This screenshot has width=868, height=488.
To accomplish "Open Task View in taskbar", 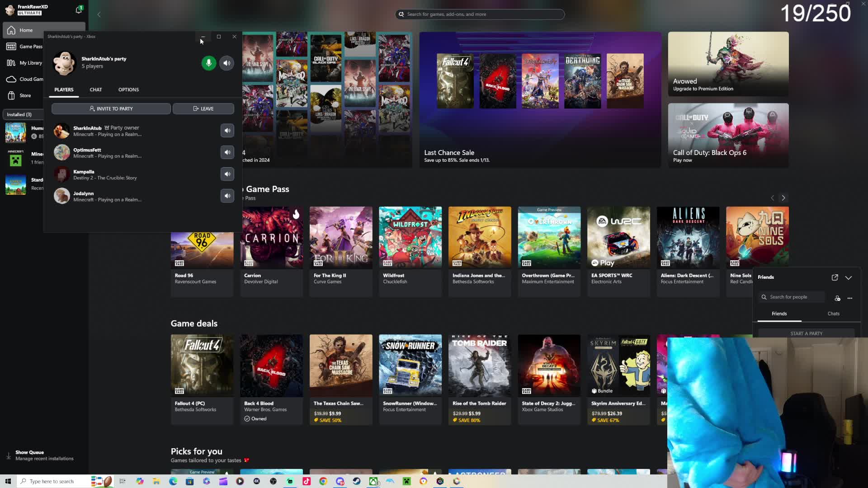I will 123,481.
